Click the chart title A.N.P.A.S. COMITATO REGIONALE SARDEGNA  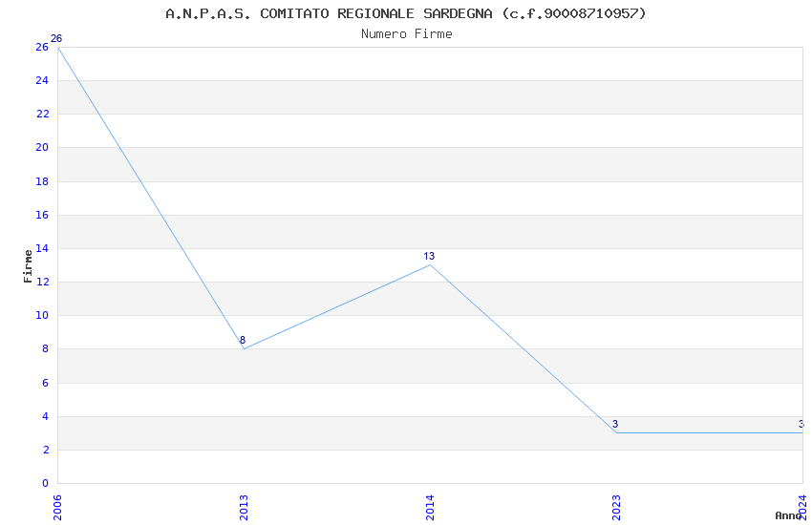point(406,13)
